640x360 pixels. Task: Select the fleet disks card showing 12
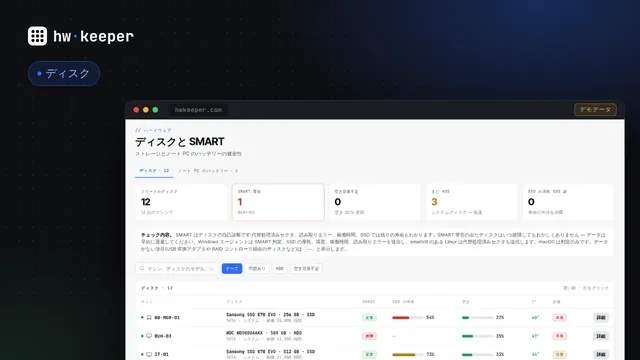[181, 202]
